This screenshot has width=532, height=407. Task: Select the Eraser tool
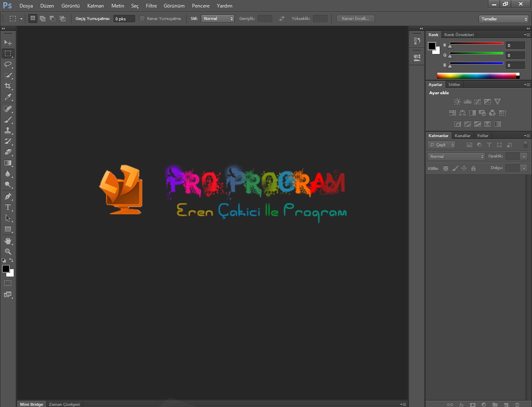pyautogui.click(x=8, y=152)
